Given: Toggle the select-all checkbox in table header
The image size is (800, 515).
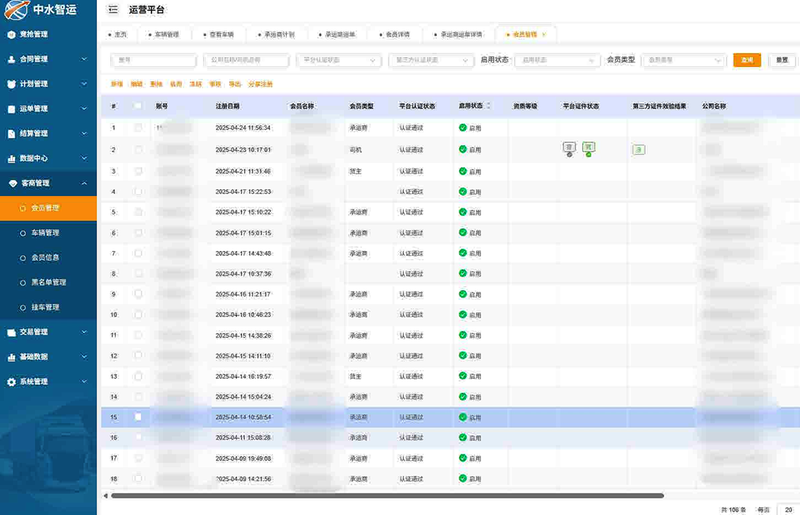Looking at the screenshot, I should (138, 106).
